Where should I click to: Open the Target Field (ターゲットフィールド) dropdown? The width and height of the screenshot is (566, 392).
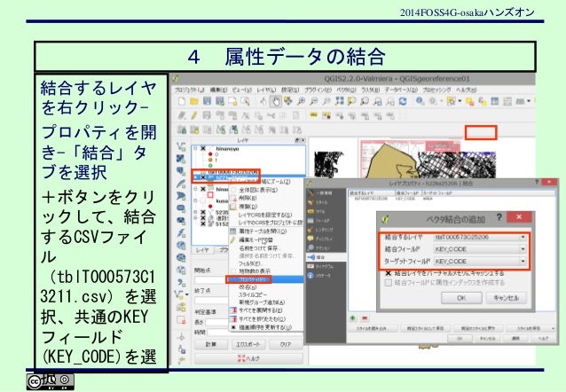[x=480, y=261]
